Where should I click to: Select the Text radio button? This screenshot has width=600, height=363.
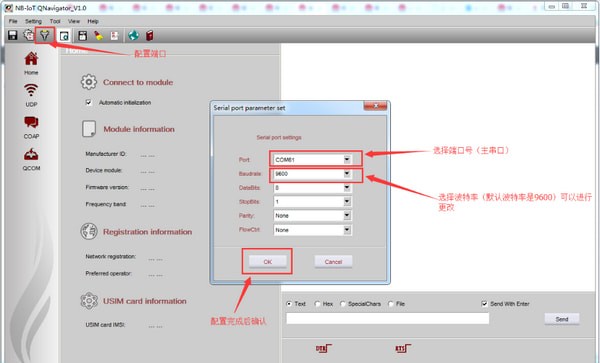click(x=289, y=304)
